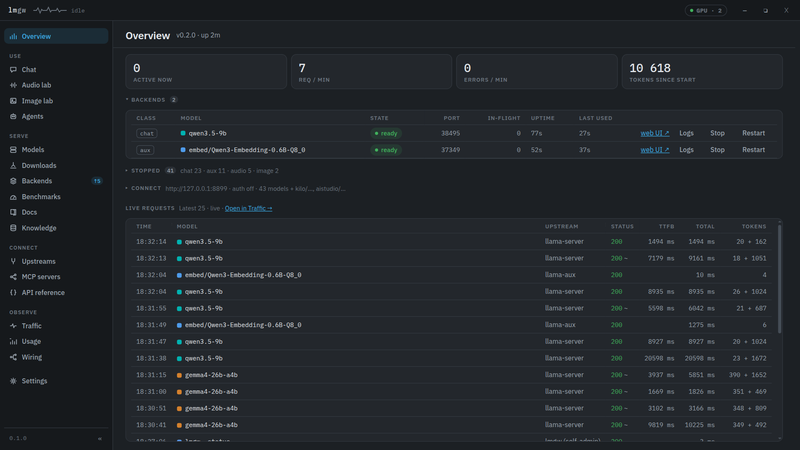
Task: Navigate to Benchmarks
Action: pos(56,197)
